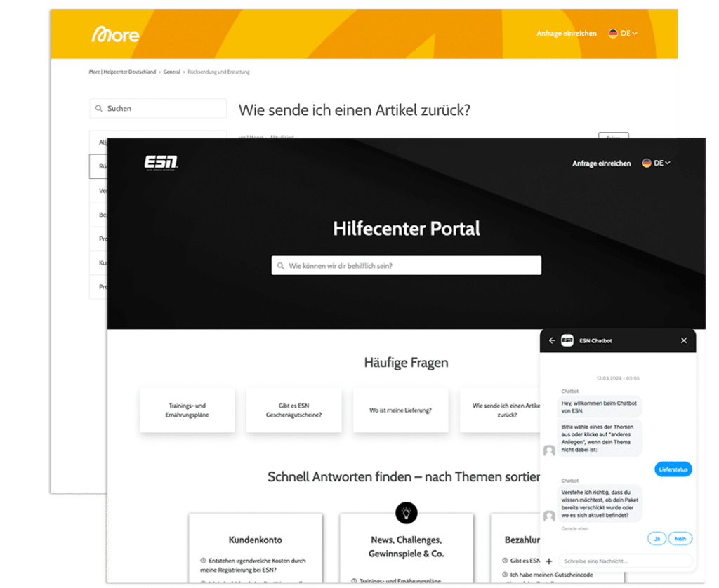Screen dimensions: 719x588
Task: Click the Häufige Fragen heading
Action: coord(407,363)
